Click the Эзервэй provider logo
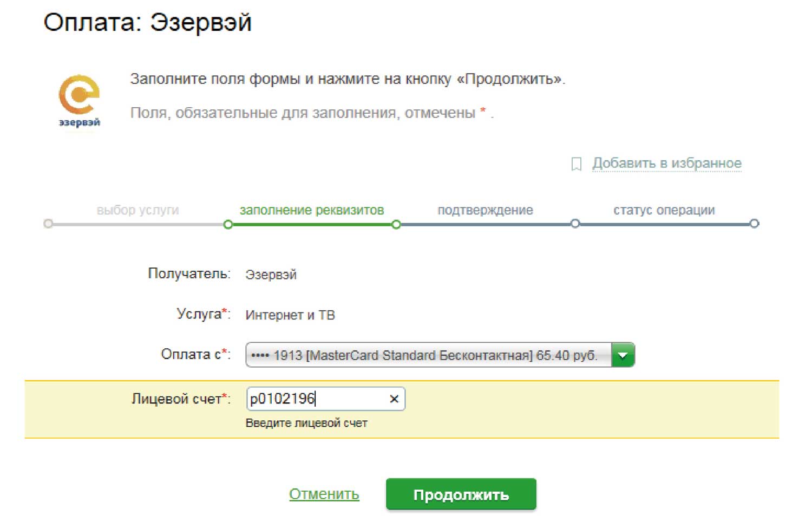 (79, 101)
